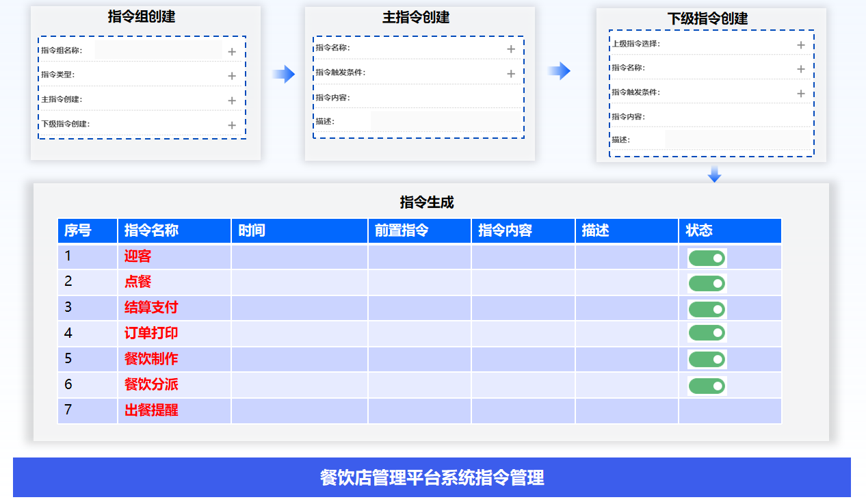This screenshot has height=504, width=866.
Task: Toggle the 餐饮分派 status switch
Action: point(707,386)
